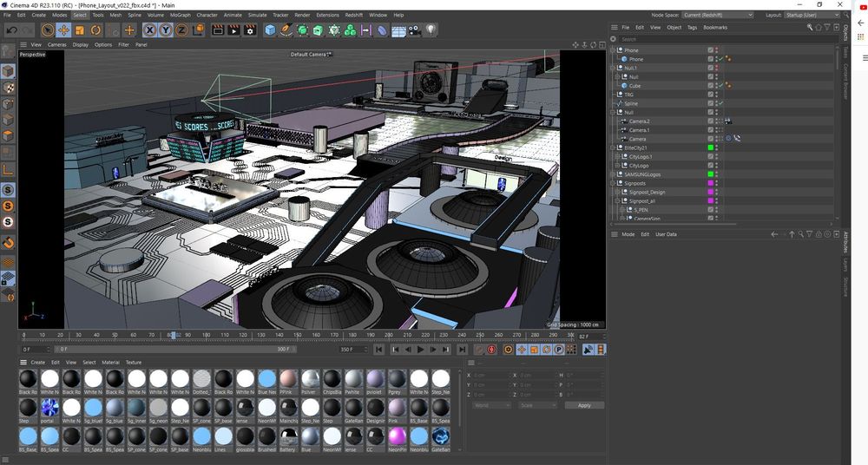Click the Camera object icon in toolbar
Viewport: 868px width, 465px height.
(x=414, y=30)
